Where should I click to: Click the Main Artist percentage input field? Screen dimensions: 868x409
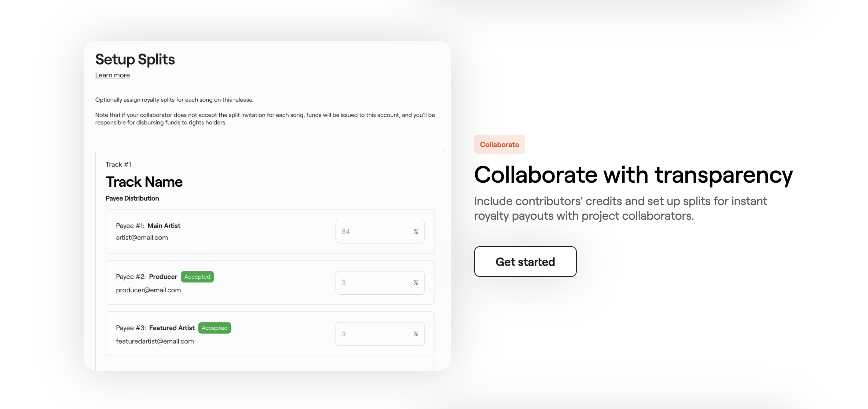[x=374, y=231]
